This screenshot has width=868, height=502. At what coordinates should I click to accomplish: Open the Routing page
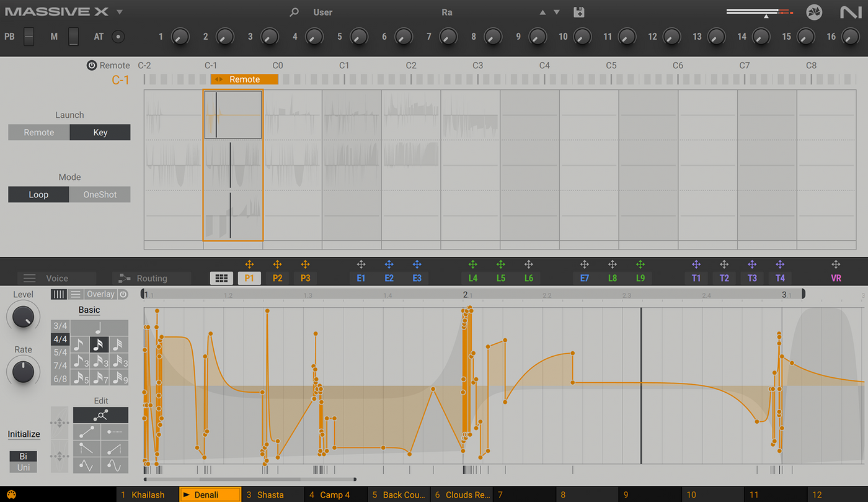click(x=151, y=278)
